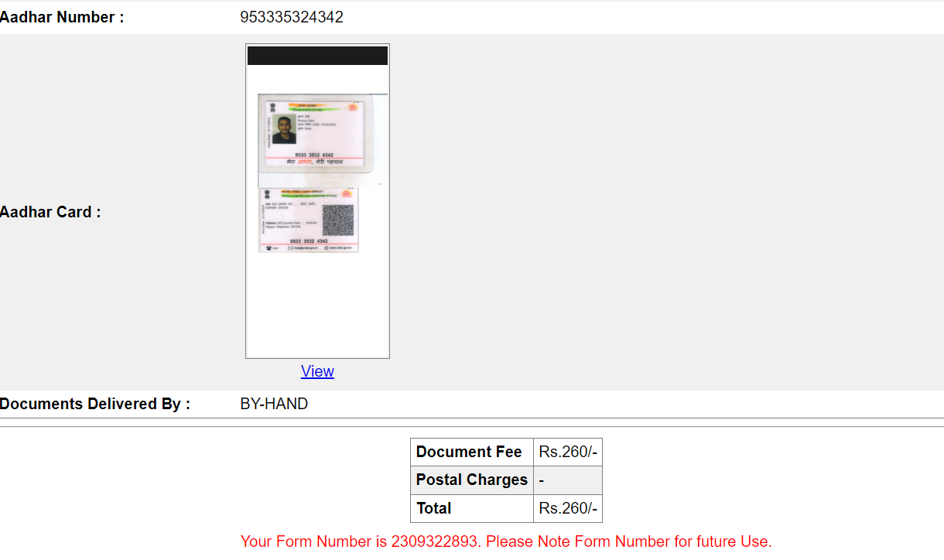This screenshot has width=944, height=560.
Task: Click the Aadhar number value 953335324342
Action: [292, 17]
